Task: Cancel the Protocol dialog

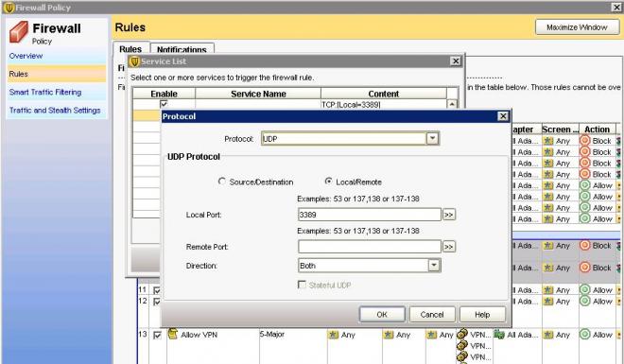Action: pos(432,314)
